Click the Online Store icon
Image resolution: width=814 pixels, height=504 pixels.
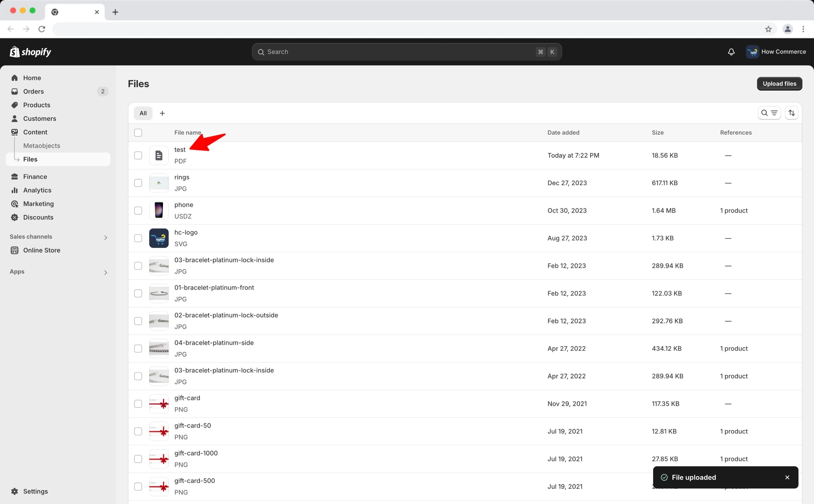(14, 250)
